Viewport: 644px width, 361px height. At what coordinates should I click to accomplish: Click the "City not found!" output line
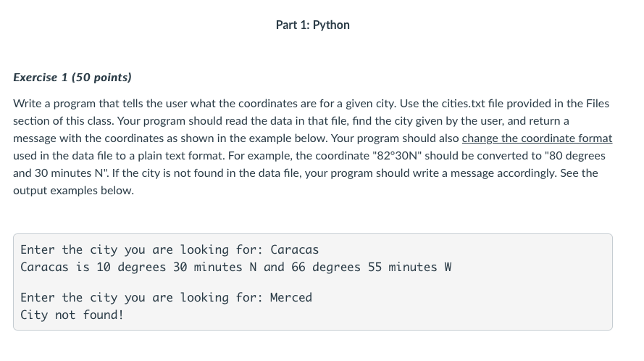tap(72, 315)
